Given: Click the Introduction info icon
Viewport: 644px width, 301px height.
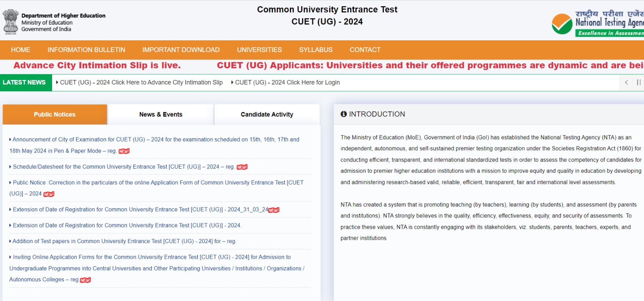Looking at the screenshot, I should pos(344,114).
